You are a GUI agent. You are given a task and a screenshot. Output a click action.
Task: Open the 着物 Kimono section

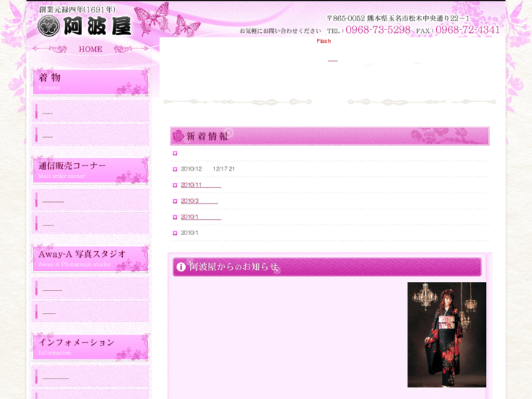pyautogui.click(x=91, y=82)
